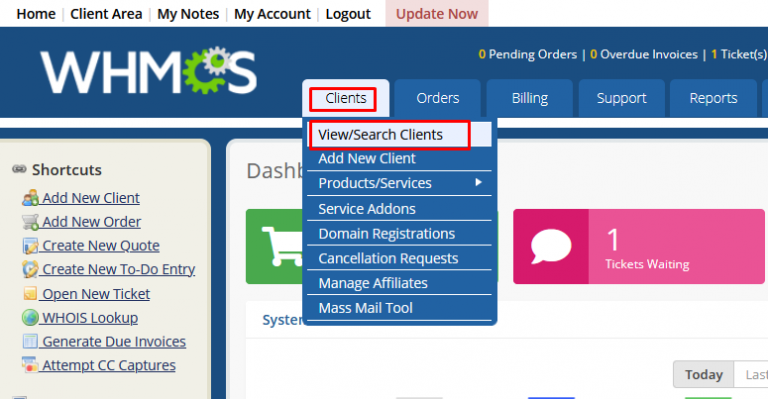Screen dimensions: 768x399
Task: Open Manage Affiliates menu item
Action: (x=399, y=283)
